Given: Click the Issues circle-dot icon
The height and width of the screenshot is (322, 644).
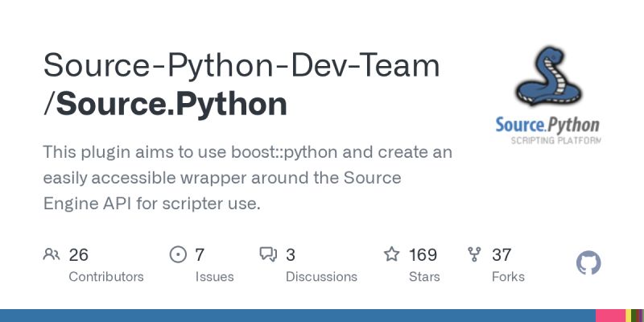Looking at the screenshot, I should [178, 254].
